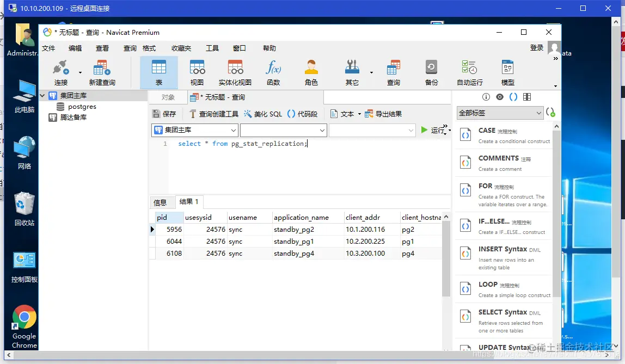
Task: Insert the IF...ELSE... snippet
Action: click(504, 226)
